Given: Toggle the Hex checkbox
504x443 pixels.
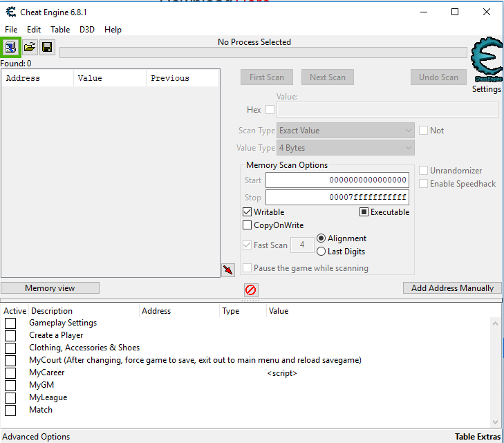Looking at the screenshot, I should point(270,110).
